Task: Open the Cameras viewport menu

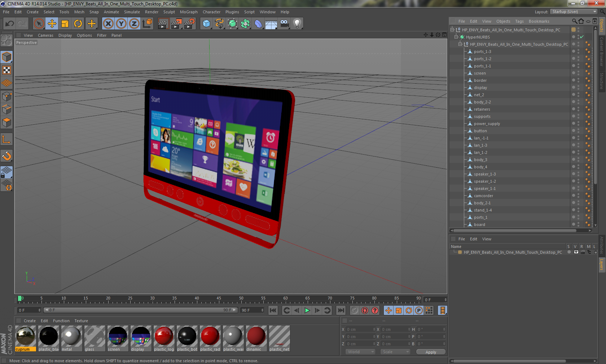Action: point(45,35)
